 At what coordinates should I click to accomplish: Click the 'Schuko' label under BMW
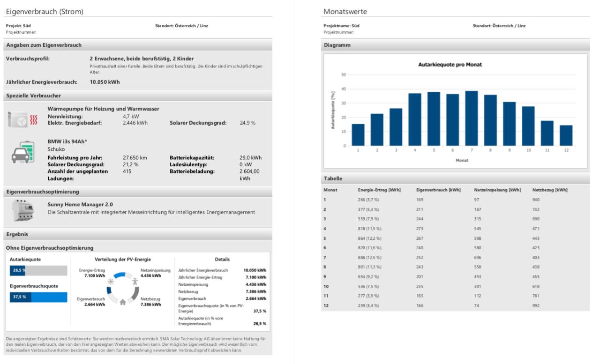pyautogui.click(x=56, y=149)
